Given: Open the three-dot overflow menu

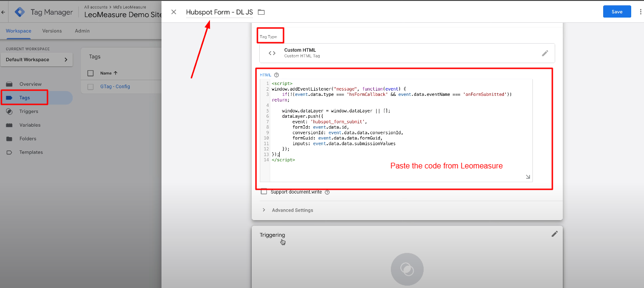Looking at the screenshot, I should [x=641, y=11].
